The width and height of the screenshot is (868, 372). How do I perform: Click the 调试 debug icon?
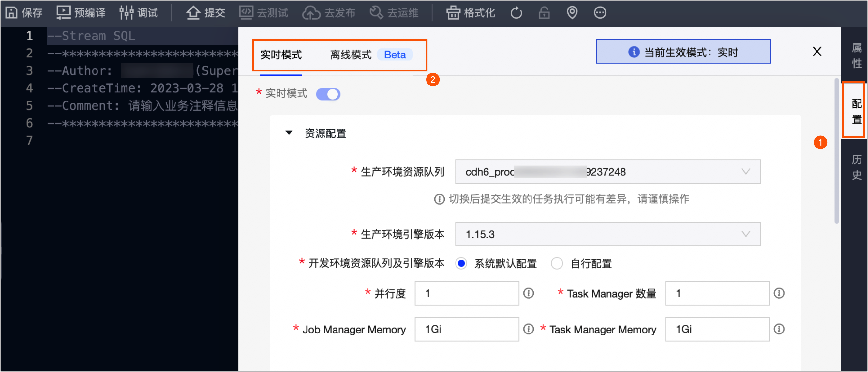pyautogui.click(x=126, y=13)
